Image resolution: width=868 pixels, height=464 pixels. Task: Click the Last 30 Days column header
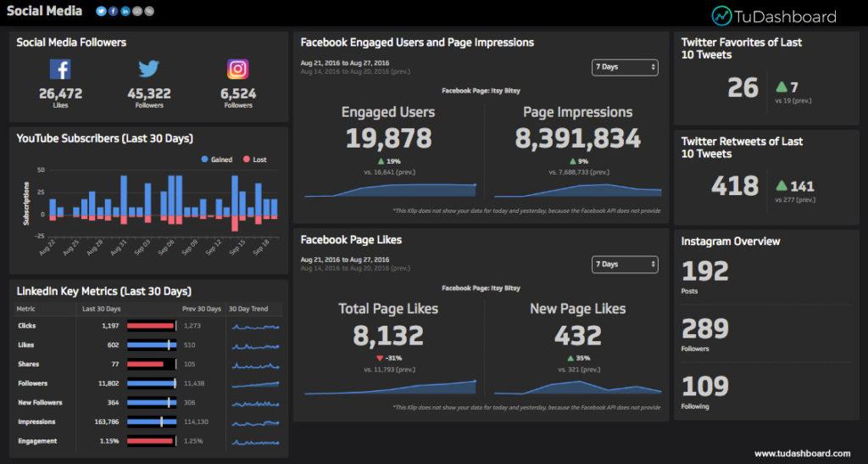[102, 309]
